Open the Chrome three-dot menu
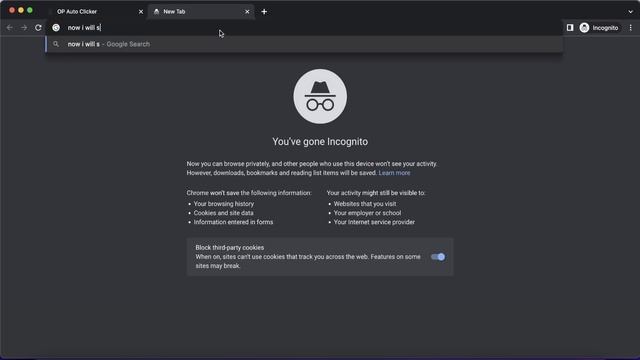Screen dimensions: 640x360 click(631, 28)
